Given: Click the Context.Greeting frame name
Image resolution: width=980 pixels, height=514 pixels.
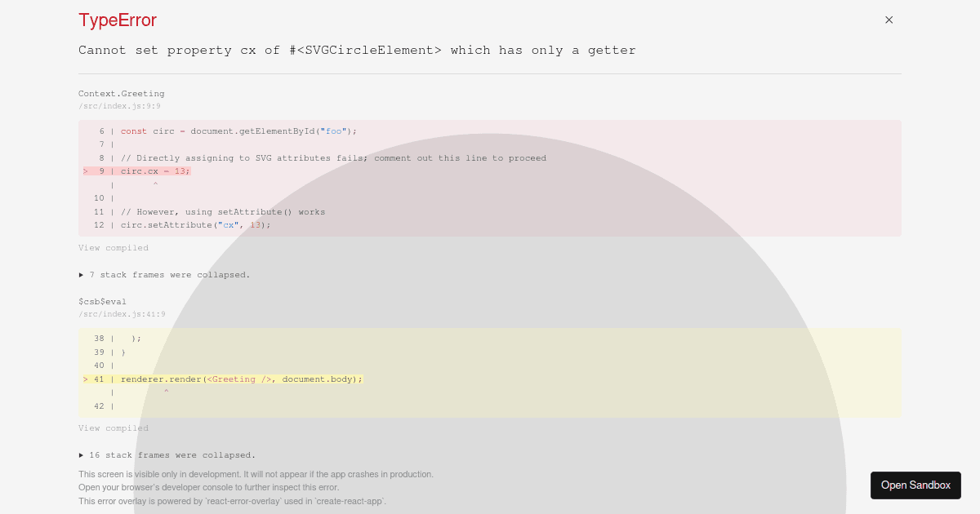Looking at the screenshot, I should tap(121, 94).
